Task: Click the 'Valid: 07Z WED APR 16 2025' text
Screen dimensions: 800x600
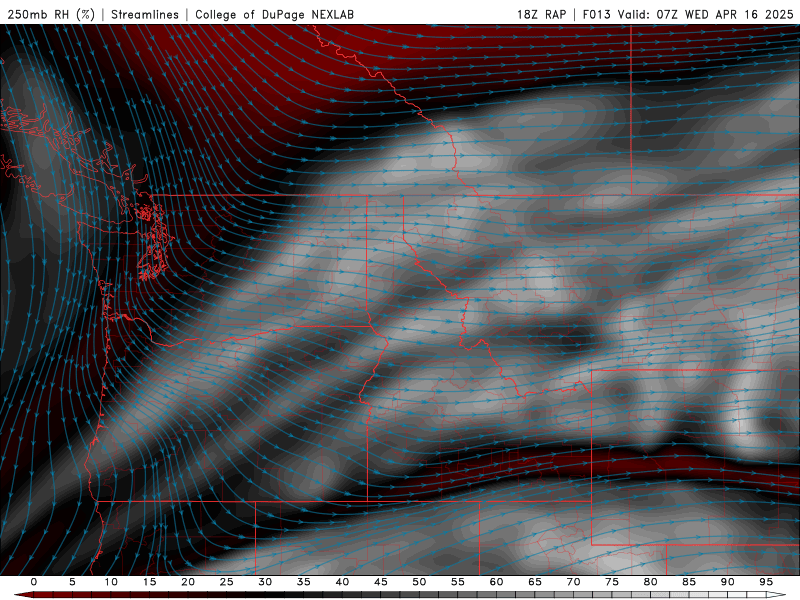Action: (706, 14)
